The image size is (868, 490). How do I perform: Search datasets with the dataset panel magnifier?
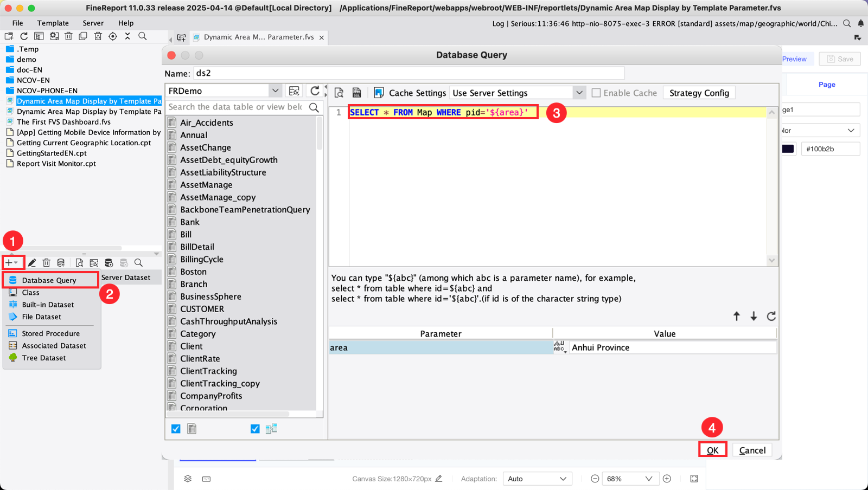[x=138, y=263]
